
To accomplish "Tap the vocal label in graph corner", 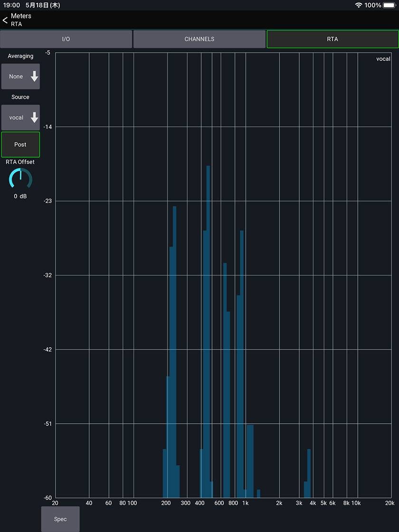I will (383, 59).
